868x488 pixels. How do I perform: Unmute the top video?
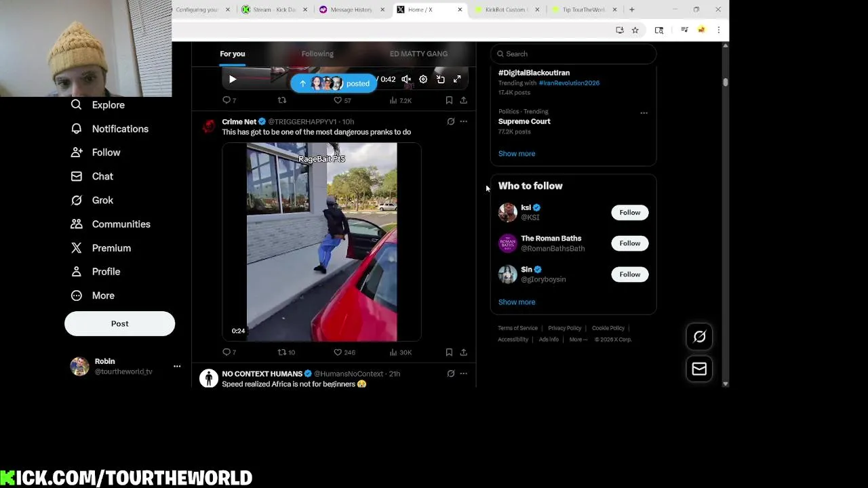tap(406, 79)
